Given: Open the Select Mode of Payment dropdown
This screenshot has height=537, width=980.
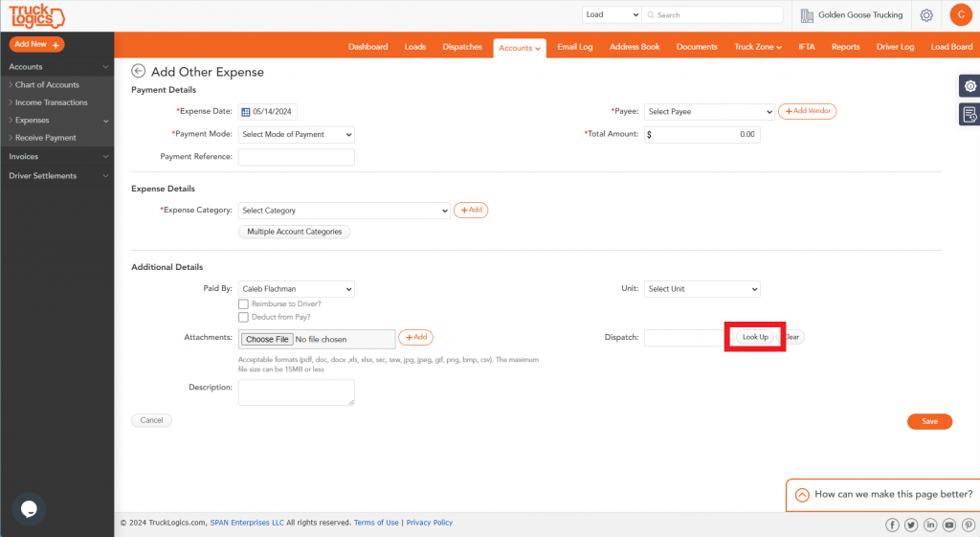Looking at the screenshot, I should 297,134.
